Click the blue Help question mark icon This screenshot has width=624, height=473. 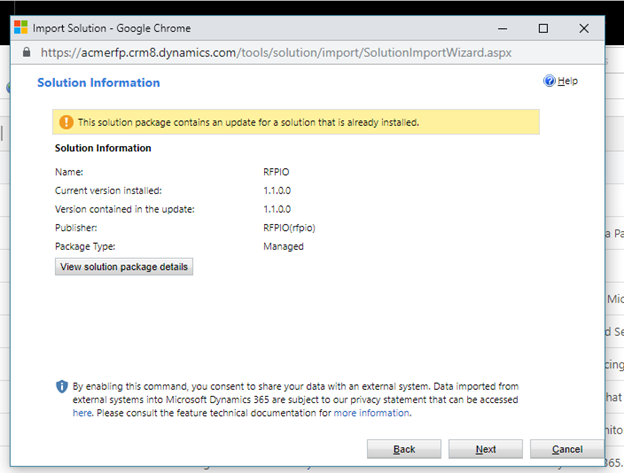click(549, 81)
